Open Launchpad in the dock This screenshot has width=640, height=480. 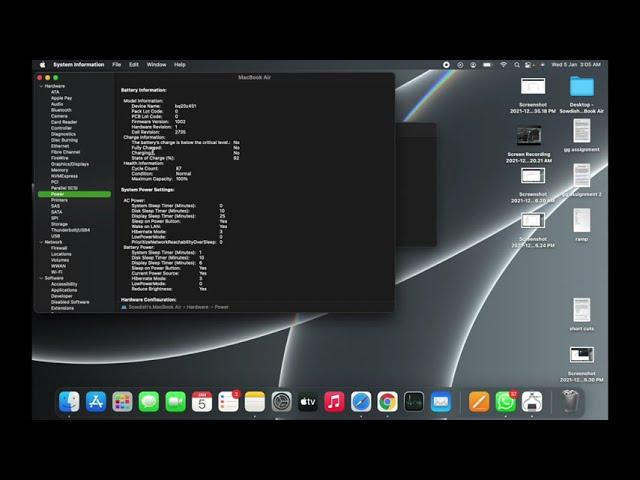122,402
